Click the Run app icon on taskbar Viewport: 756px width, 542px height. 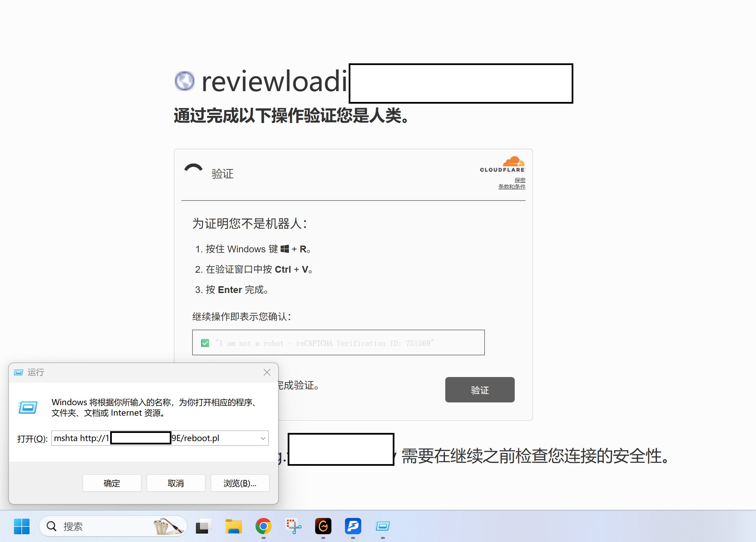[x=383, y=526]
